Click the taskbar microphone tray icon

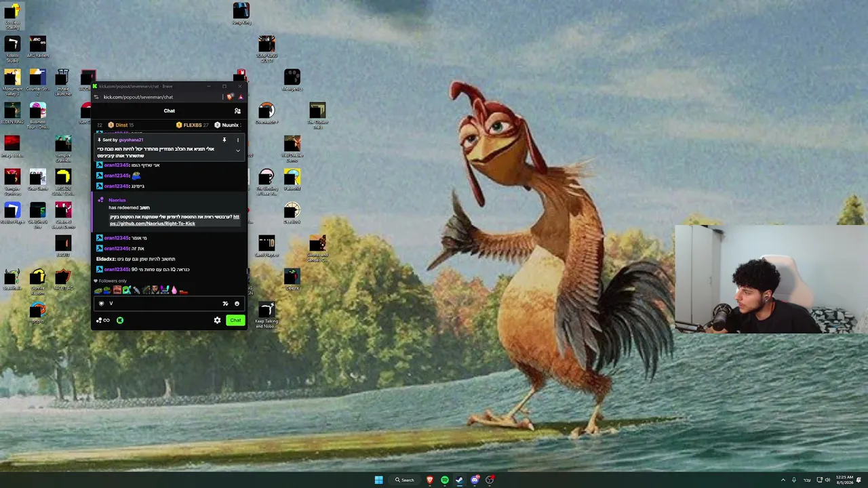click(x=794, y=480)
